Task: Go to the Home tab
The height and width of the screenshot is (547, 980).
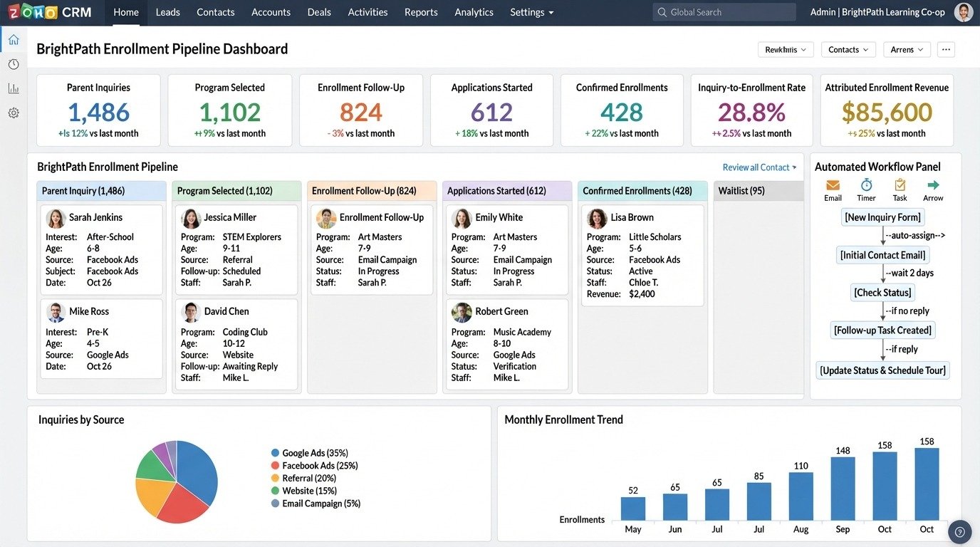Action: click(126, 12)
